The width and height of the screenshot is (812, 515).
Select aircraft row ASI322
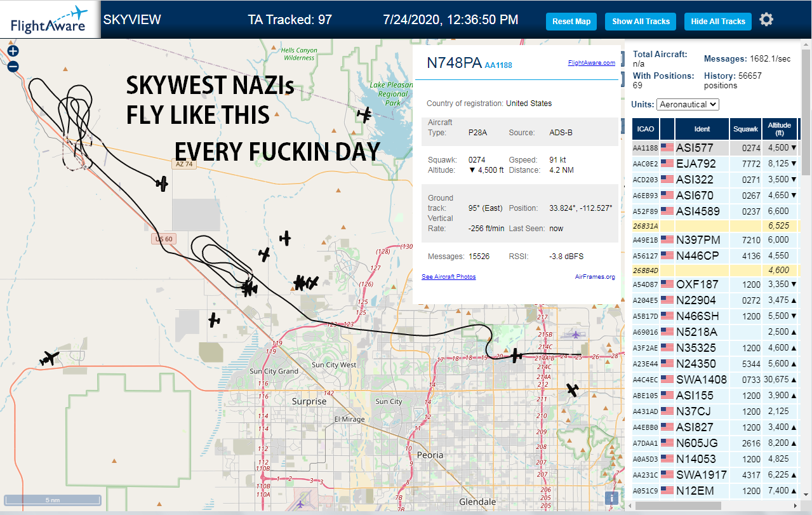[x=715, y=179]
